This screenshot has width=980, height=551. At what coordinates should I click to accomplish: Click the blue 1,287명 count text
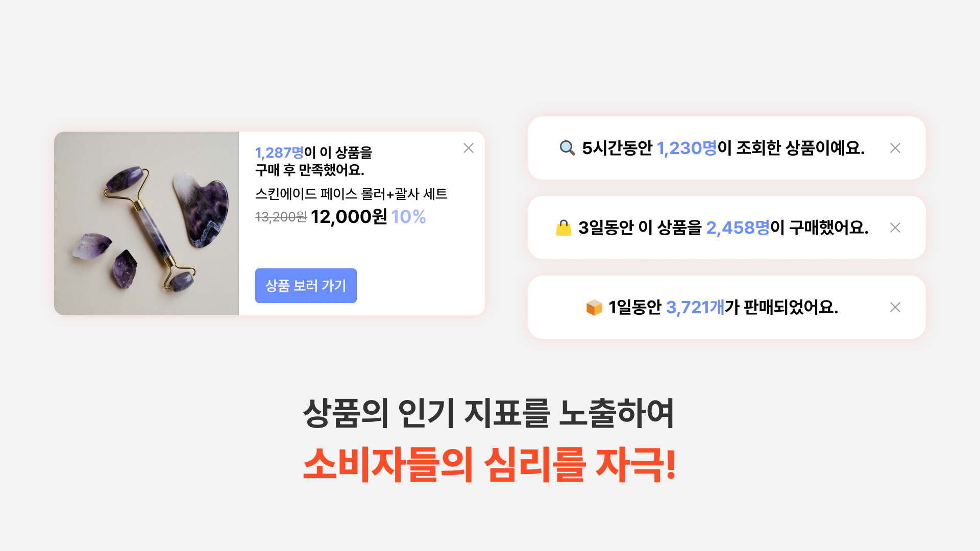[x=279, y=153]
